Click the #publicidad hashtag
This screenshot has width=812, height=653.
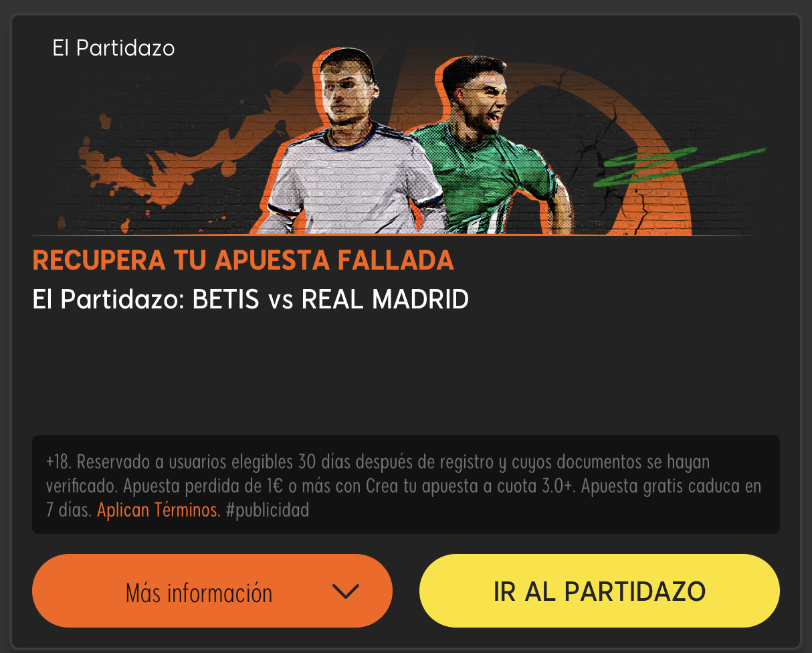tap(268, 510)
